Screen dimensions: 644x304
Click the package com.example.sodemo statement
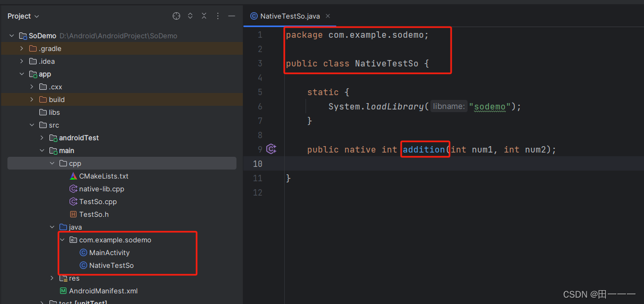[357, 35]
